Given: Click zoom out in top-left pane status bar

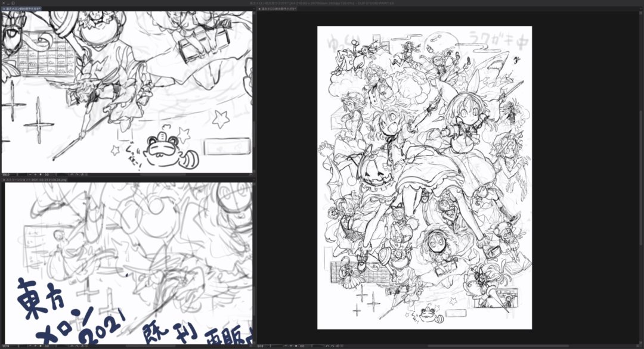Looking at the screenshot, I should 30,174.
